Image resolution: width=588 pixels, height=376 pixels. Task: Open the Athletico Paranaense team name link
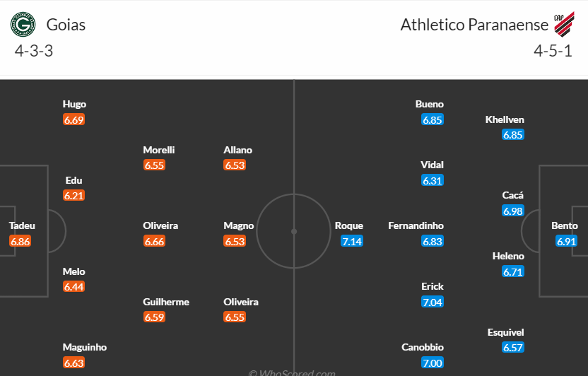474,25
